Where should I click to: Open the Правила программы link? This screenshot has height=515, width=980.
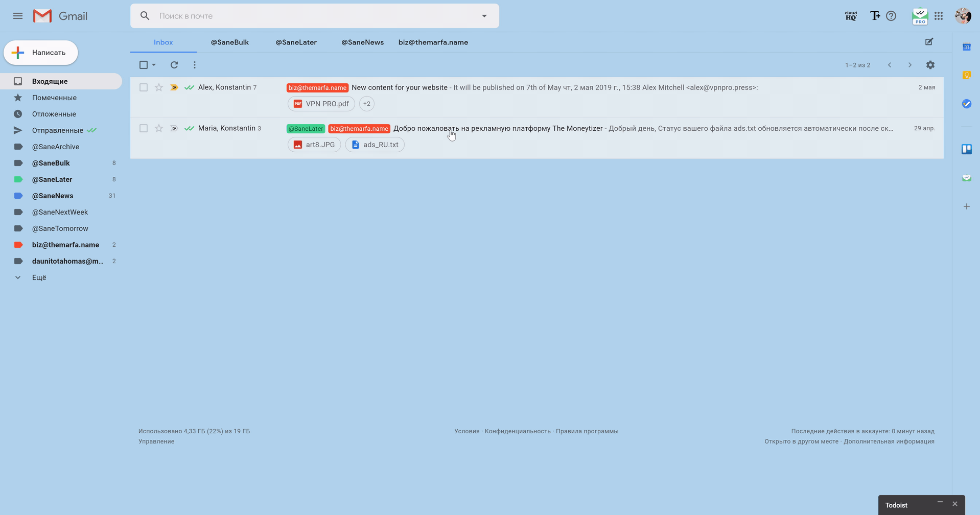(x=587, y=431)
